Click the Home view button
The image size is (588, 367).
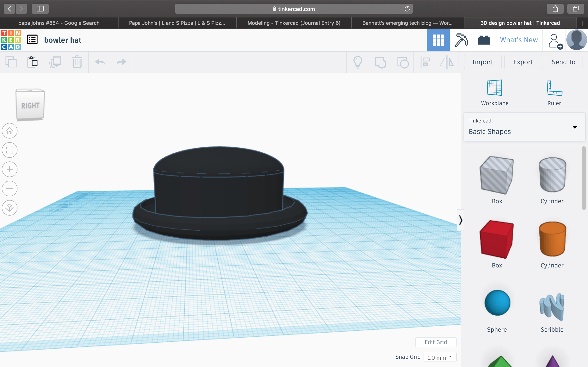[x=10, y=131]
